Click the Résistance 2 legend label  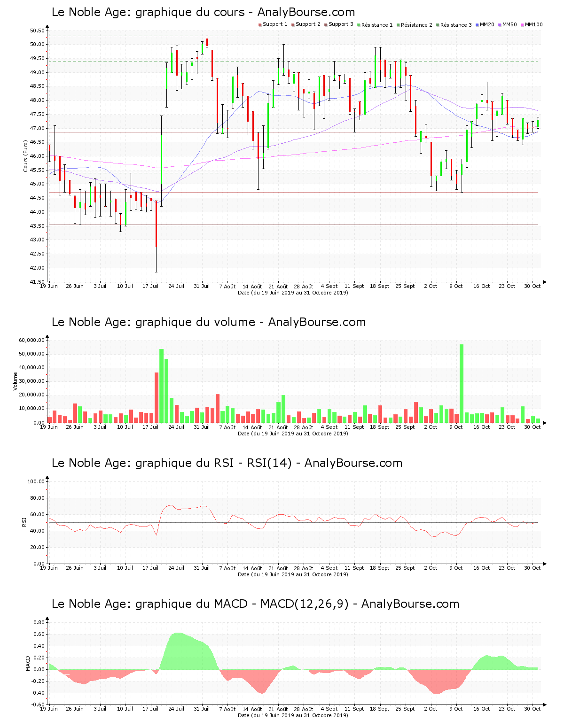tap(416, 25)
